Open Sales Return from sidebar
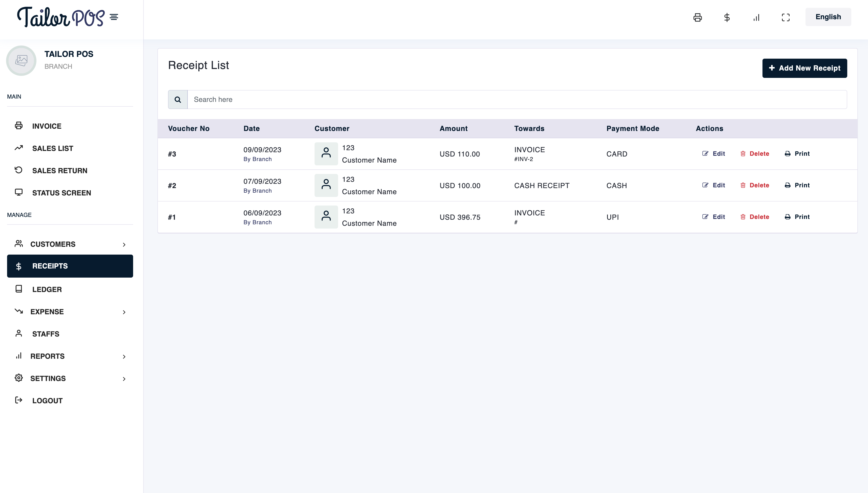Image resolution: width=868 pixels, height=493 pixels. point(60,171)
